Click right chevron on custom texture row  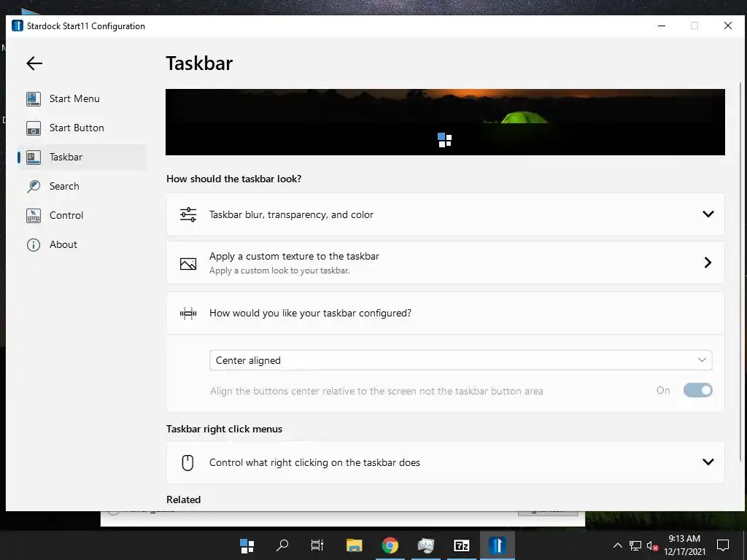click(x=708, y=262)
